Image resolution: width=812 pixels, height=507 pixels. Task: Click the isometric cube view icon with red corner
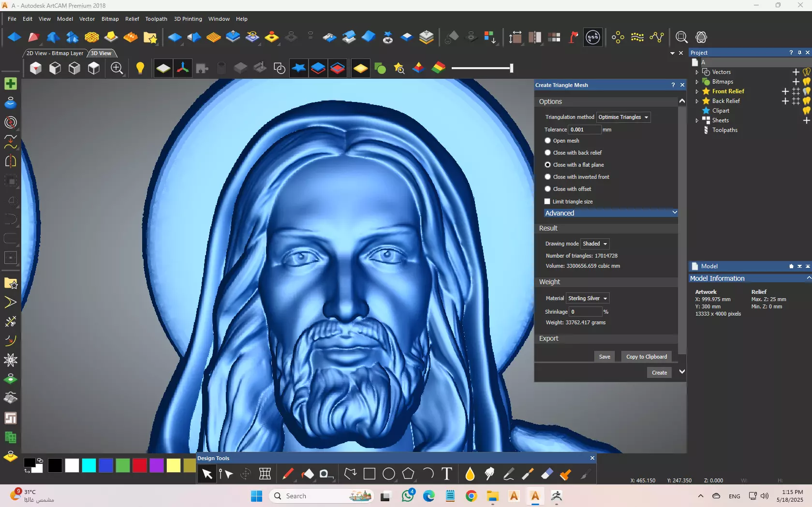[36, 68]
